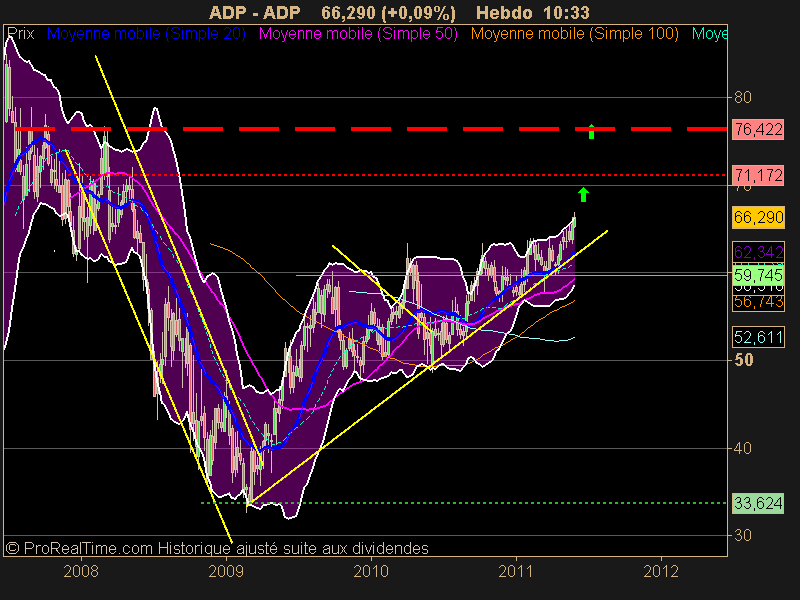Click the green up arrow below 71,172 line

coord(583,194)
